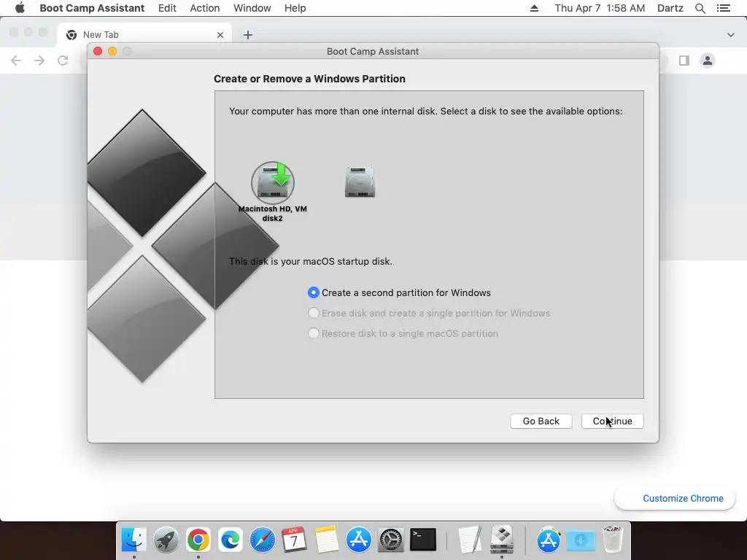
Task: Open Safari from the Dock
Action: pos(262,540)
